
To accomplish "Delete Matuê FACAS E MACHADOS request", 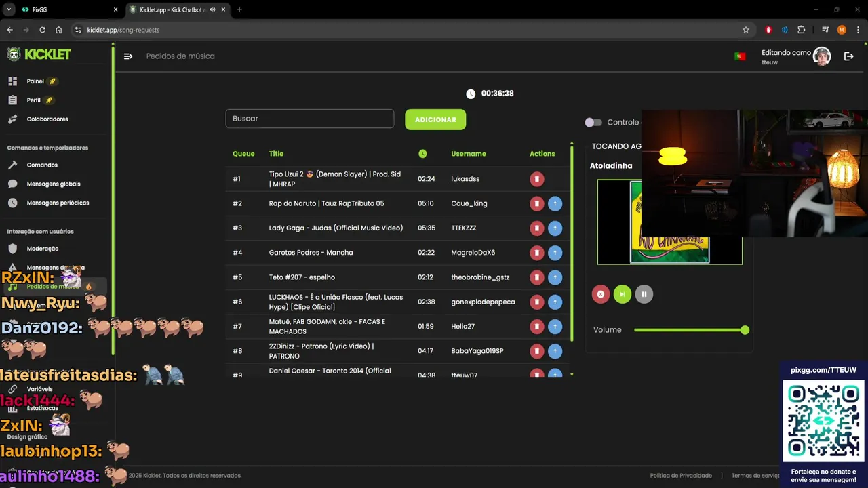I will click(x=536, y=327).
